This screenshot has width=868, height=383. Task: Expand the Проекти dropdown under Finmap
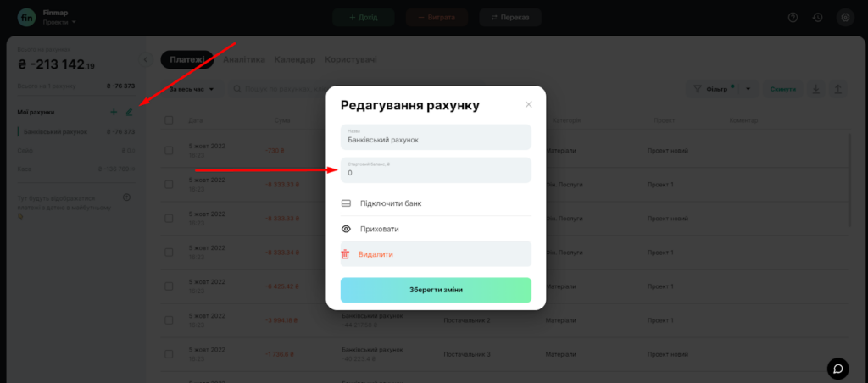59,22
